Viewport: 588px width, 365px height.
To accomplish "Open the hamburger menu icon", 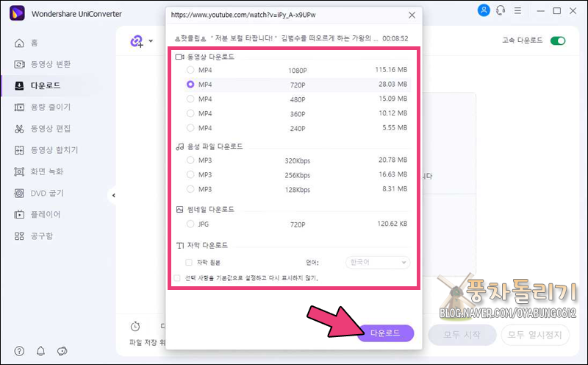I will [517, 10].
